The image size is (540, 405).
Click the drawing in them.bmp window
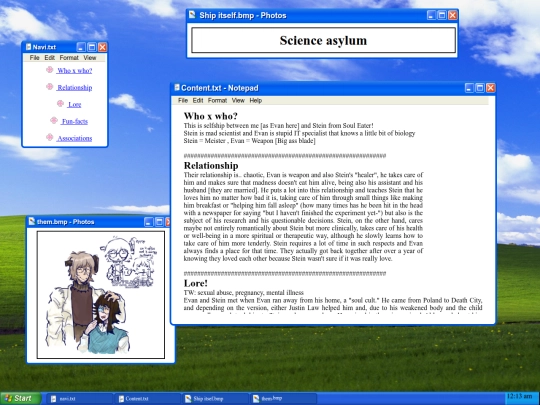(101, 295)
